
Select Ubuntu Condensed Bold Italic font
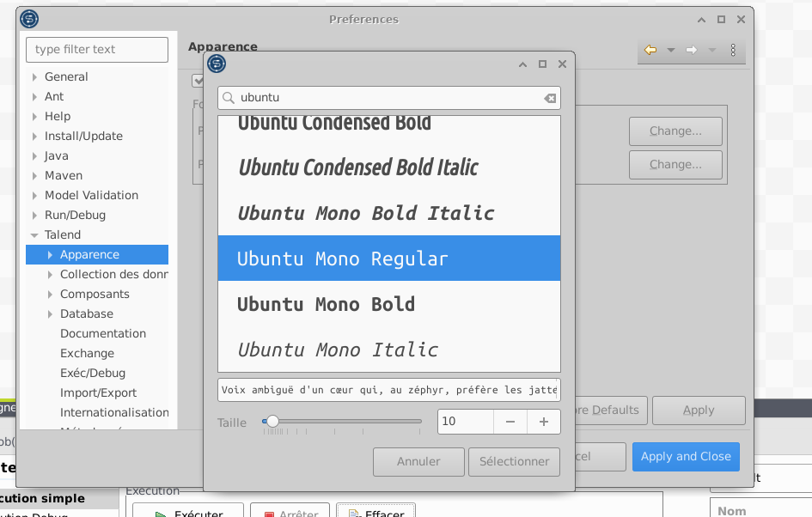(x=389, y=167)
